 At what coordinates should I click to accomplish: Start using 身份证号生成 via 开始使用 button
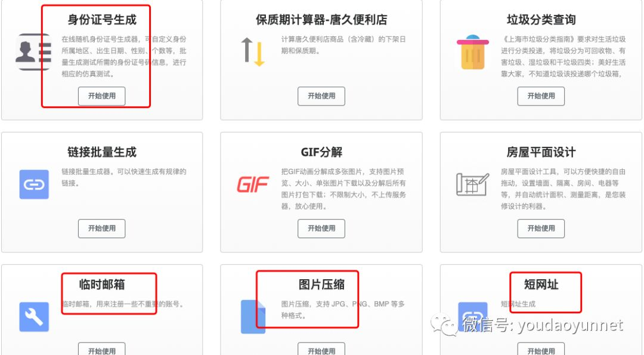[102, 96]
